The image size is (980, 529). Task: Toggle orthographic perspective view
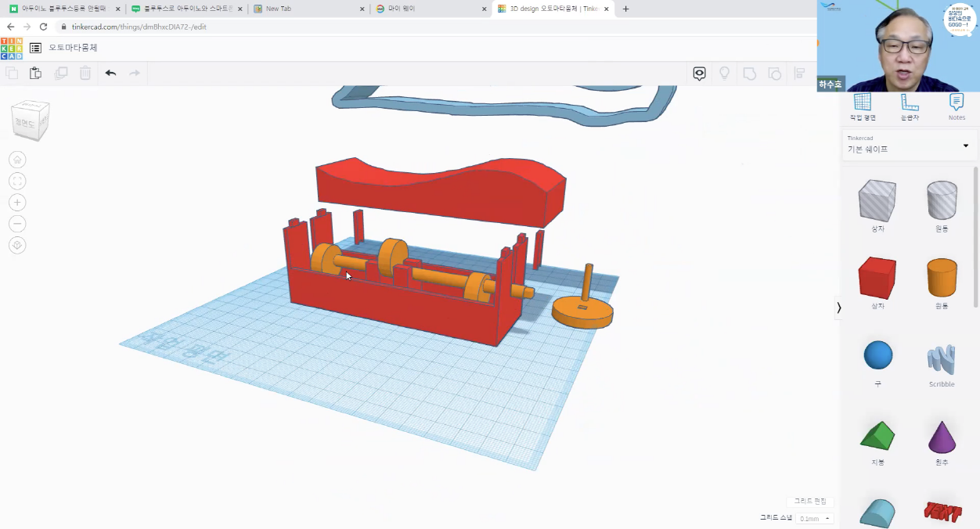(x=17, y=246)
